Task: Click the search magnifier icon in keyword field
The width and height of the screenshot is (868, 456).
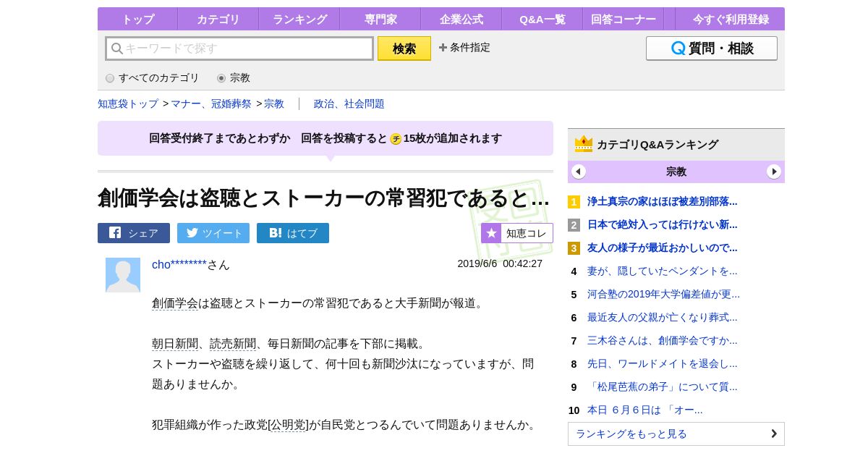Action: 116,48
